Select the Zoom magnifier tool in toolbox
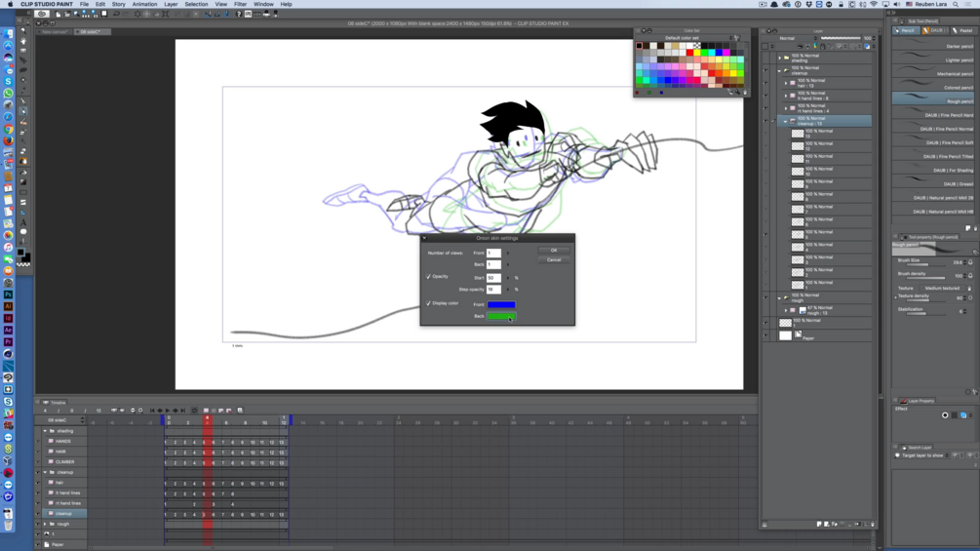This screenshot has width=980, height=551. (x=23, y=30)
